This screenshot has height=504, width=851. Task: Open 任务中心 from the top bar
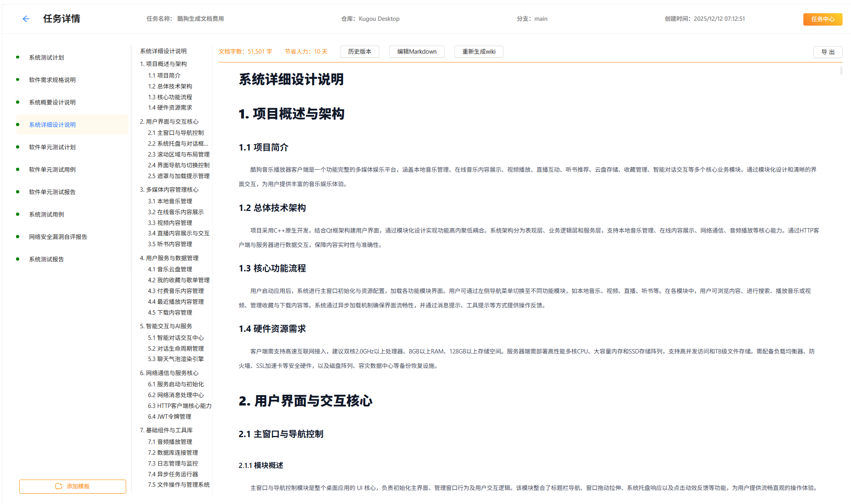[823, 19]
